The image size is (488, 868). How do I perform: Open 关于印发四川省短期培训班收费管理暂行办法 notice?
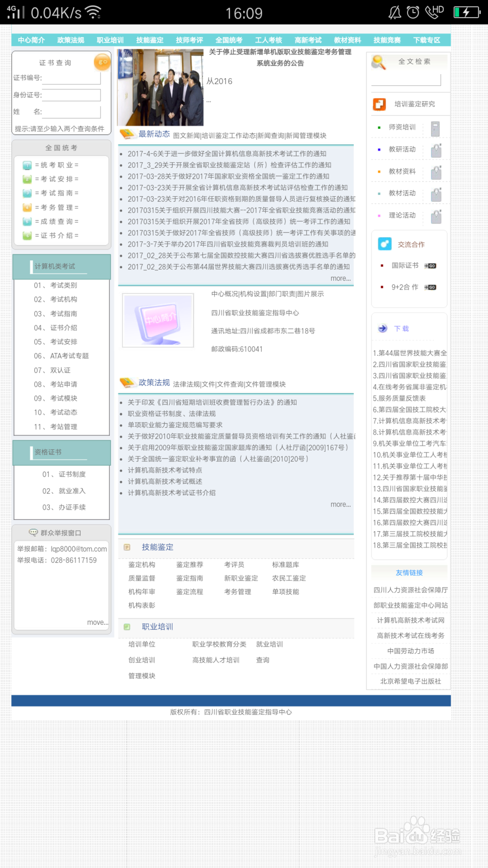pos(212,402)
